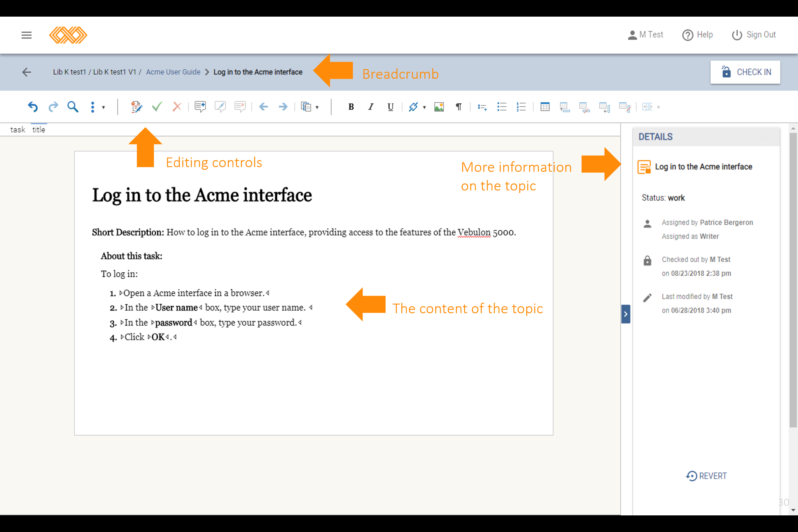Viewport: 798px width, 532px height.
Task: Click step 1 'Open a Acme interface' text
Action: coord(194,293)
